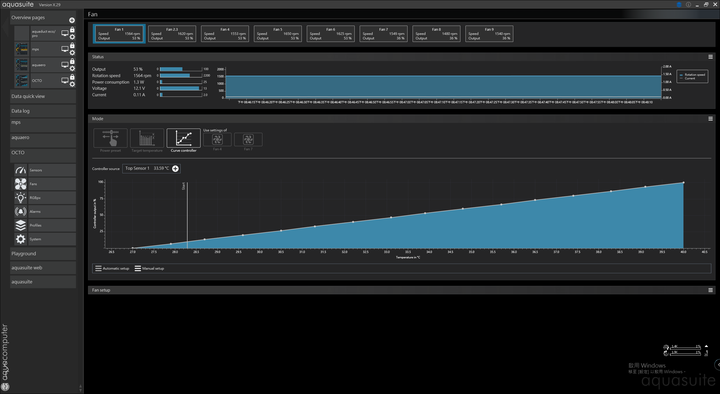Open the Mode panel menu icon
Image resolution: width=720 pixels, height=394 pixels.
click(x=710, y=118)
